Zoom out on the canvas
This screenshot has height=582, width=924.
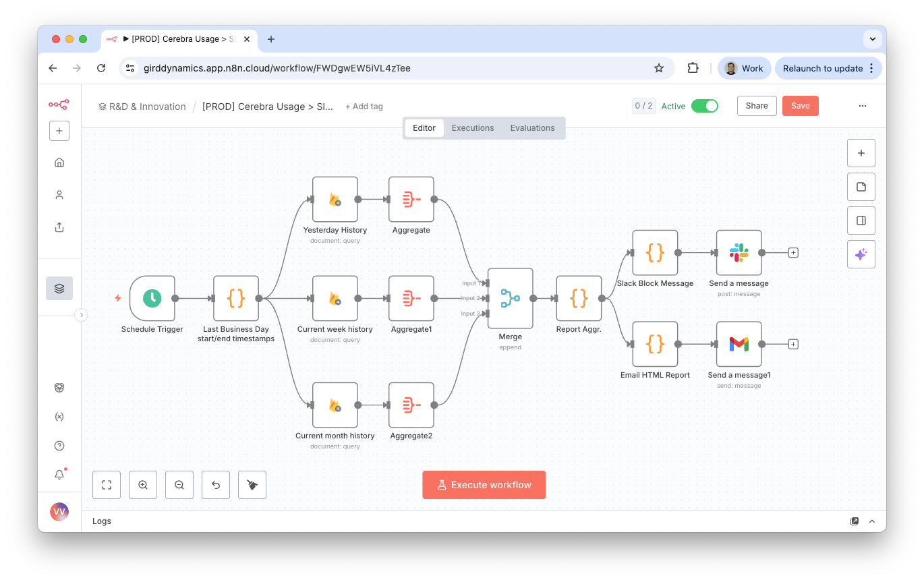(179, 485)
